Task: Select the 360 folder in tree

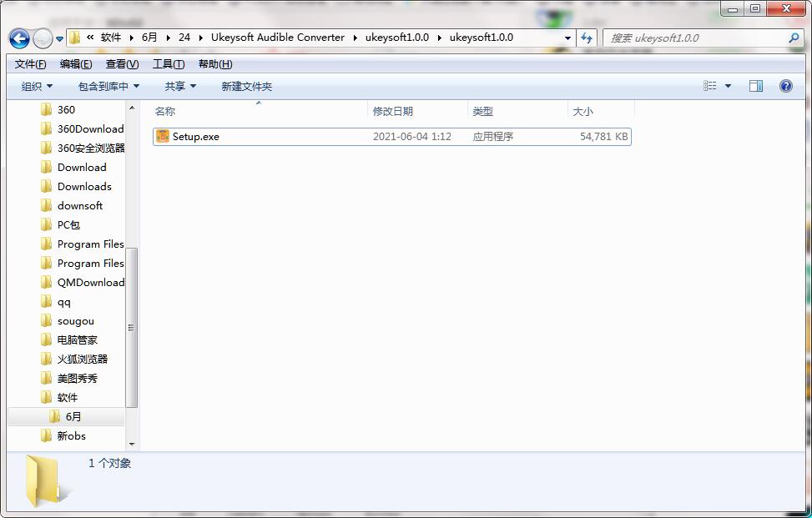Action: click(66, 110)
